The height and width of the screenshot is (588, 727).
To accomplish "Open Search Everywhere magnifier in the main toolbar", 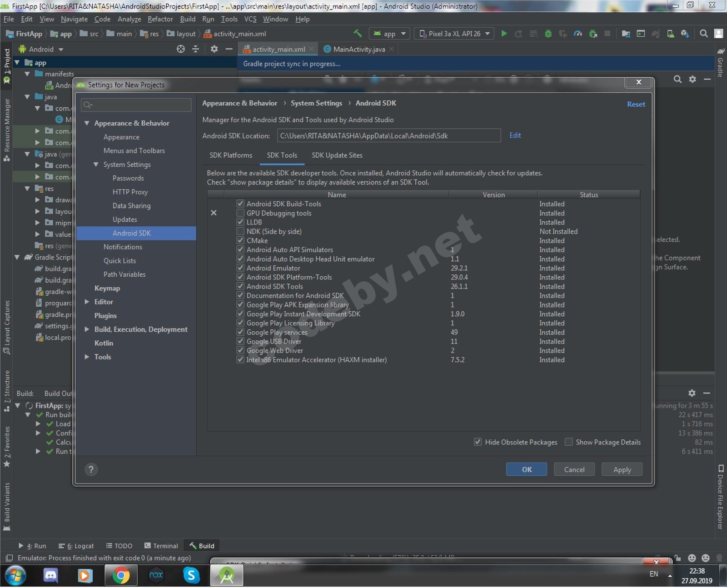I will pyautogui.click(x=704, y=34).
